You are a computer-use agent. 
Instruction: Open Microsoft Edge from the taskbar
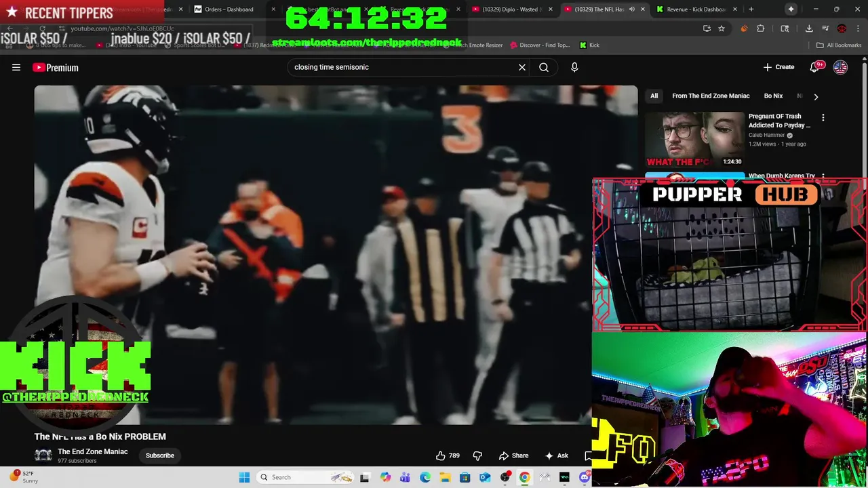tap(425, 477)
